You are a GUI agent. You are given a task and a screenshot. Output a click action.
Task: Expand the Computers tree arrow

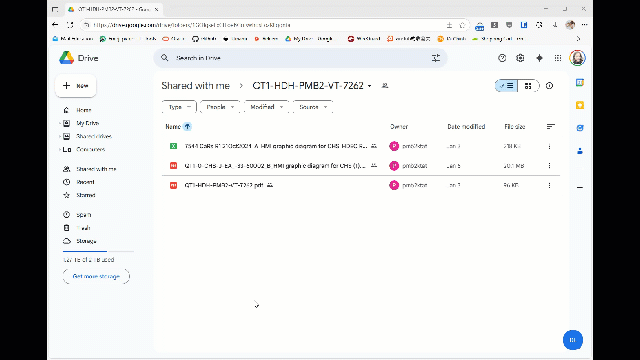click(60, 149)
